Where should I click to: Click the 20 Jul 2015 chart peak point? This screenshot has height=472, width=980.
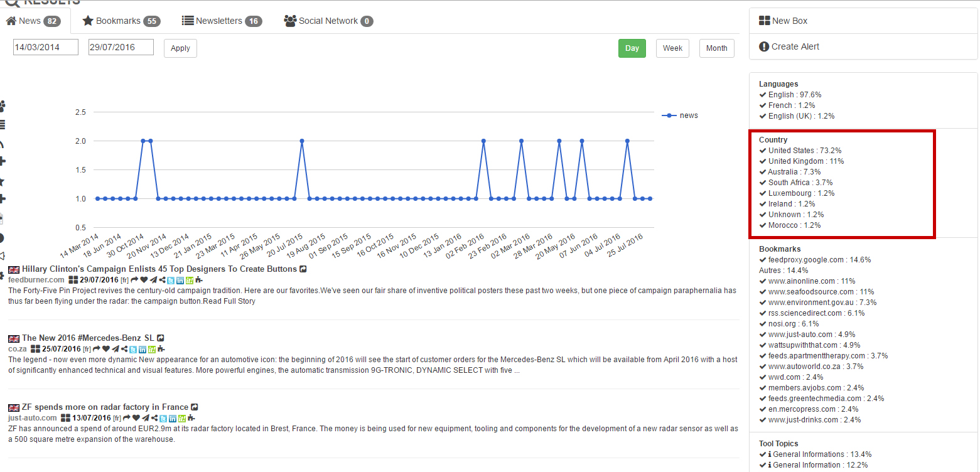(x=302, y=141)
